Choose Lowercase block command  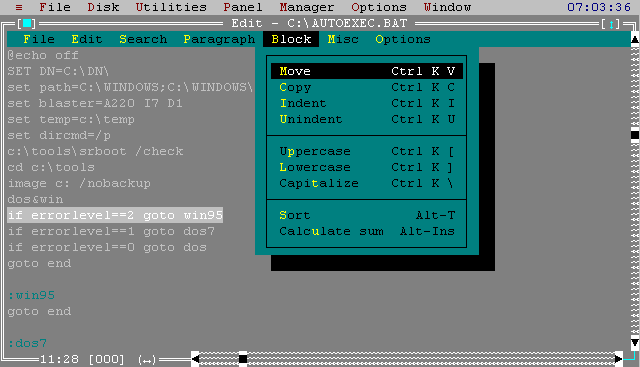click(x=367, y=167)
